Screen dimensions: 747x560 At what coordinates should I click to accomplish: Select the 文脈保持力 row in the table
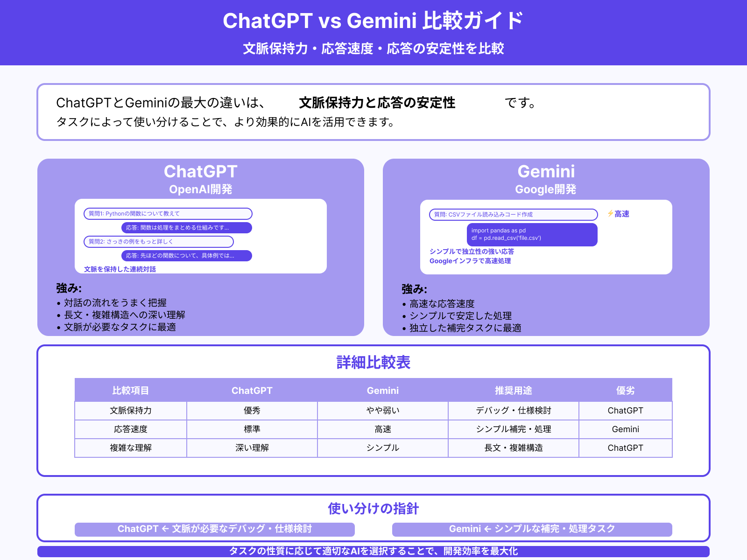click(x=130, y=411)
